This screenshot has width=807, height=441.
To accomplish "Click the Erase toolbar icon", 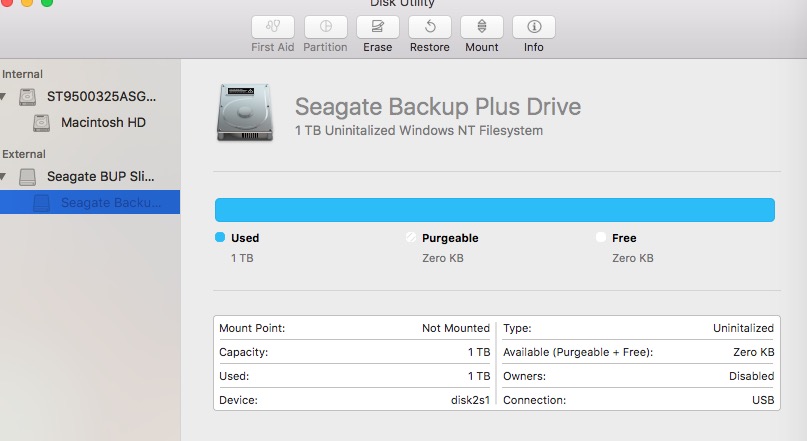I will coord(378,28).
